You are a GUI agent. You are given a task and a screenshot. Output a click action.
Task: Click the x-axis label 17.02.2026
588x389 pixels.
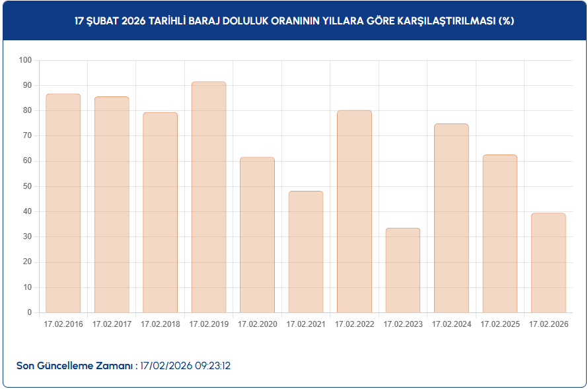click(548, 324)
